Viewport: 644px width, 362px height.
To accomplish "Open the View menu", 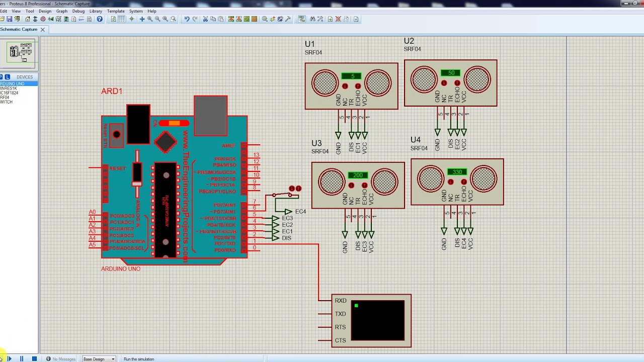I will pos(16,11).
